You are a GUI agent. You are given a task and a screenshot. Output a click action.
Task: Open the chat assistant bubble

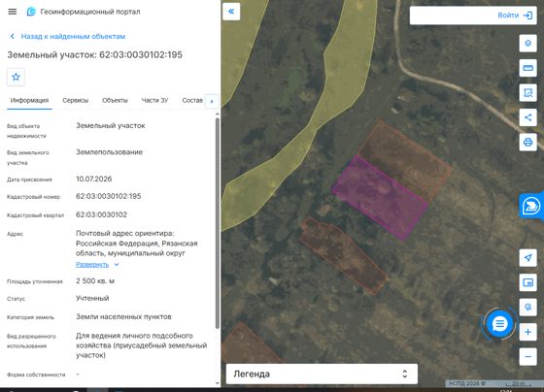499,324
